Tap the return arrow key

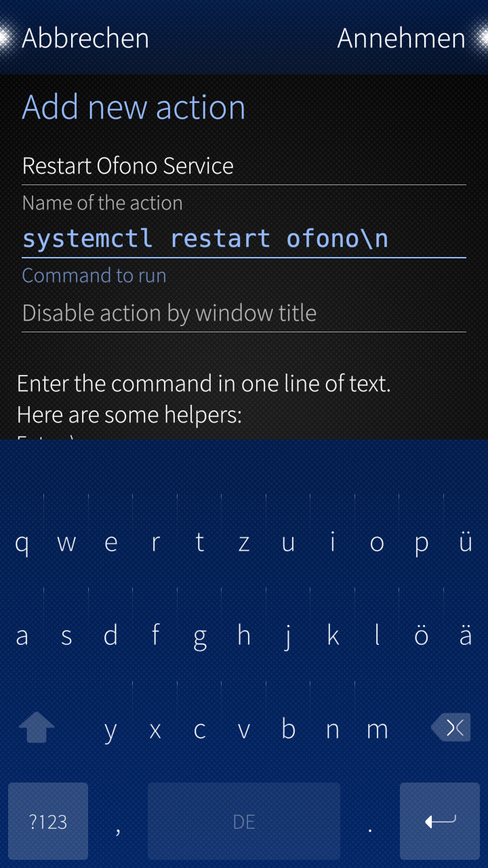pos(440,821)
